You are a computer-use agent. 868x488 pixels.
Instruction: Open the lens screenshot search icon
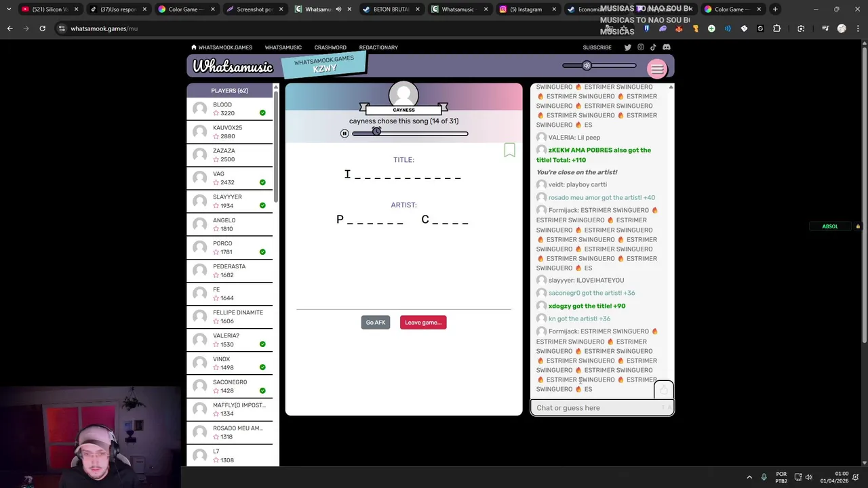tap(801, 28)
